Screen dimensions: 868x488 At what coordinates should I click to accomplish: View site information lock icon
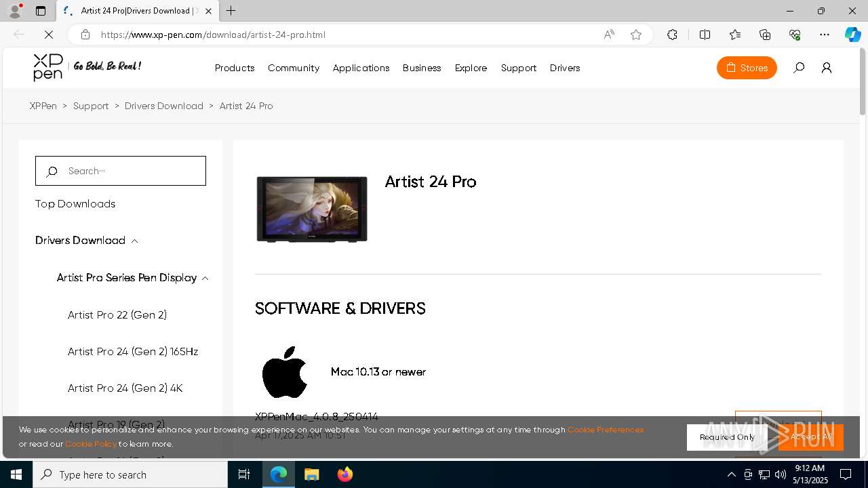click(85, 35)
